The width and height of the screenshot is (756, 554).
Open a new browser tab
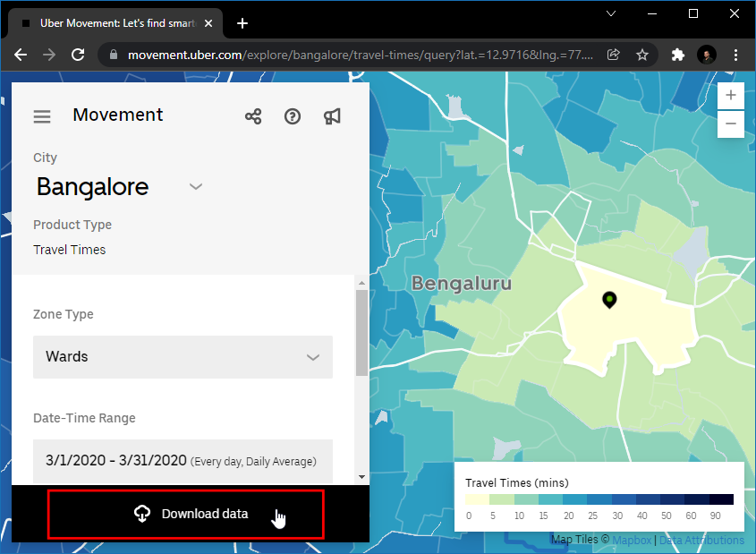tap(242, 23)
